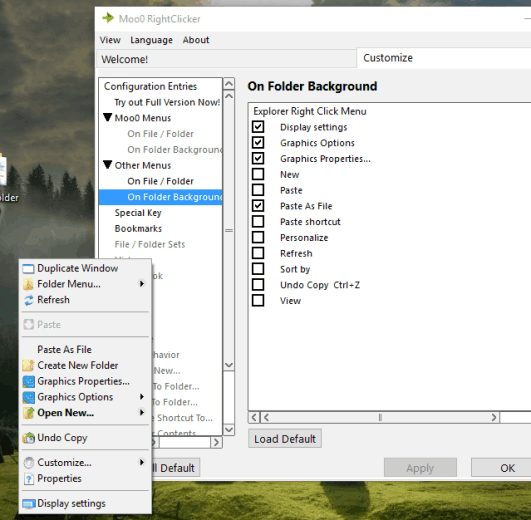Click the bottom scroll-down arrow of config tree

(229, 430)
